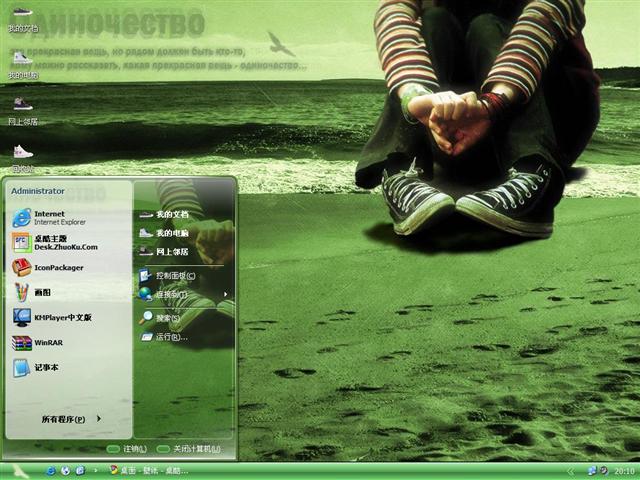
Task: Click the 20:10 taskbar clock
Action: click(624, 471)
